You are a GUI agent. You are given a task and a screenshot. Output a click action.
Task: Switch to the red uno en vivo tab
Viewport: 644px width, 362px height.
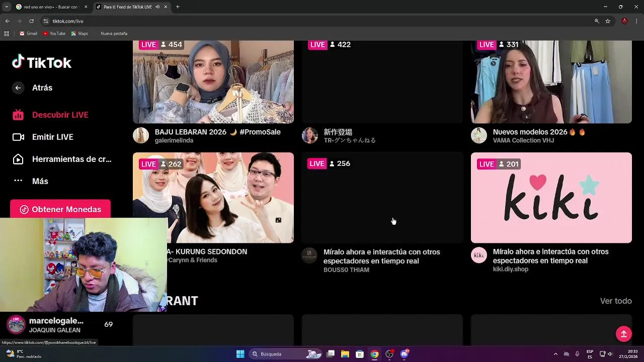tap(47, 7)
